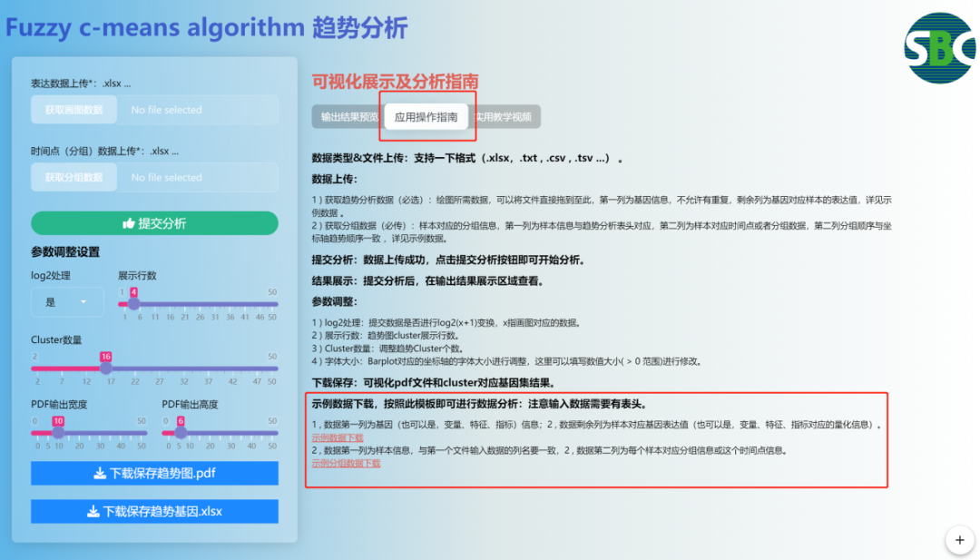Image resolution: width=980 pixels, height=560 pixels.
Task: Click the SBC logo icon
Action: pos(939,48)
